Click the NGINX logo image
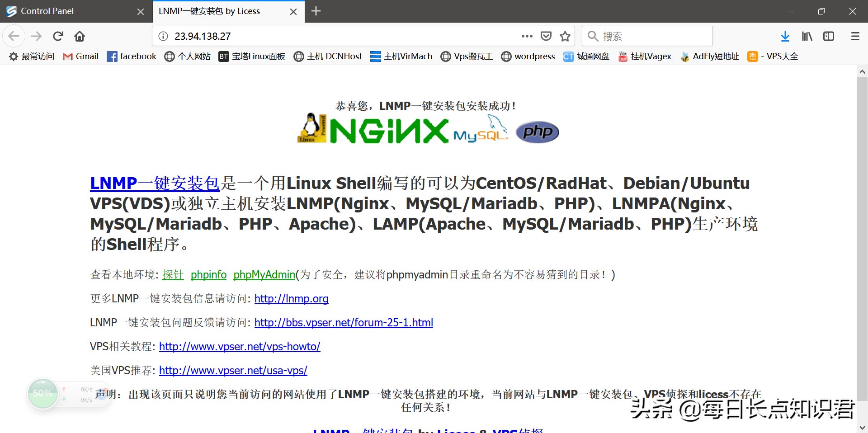This screenshot has height=433, width=868. pos(389,131)
